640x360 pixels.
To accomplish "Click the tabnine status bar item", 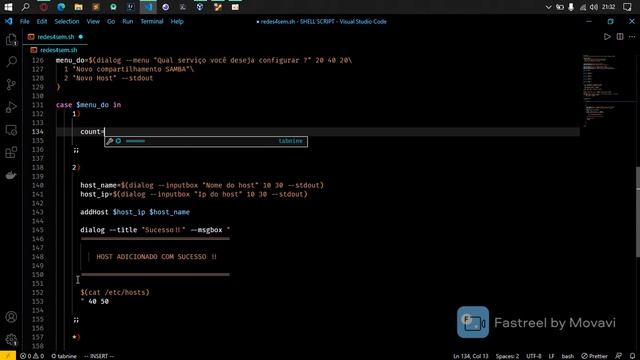I will (x=64, y=356).
